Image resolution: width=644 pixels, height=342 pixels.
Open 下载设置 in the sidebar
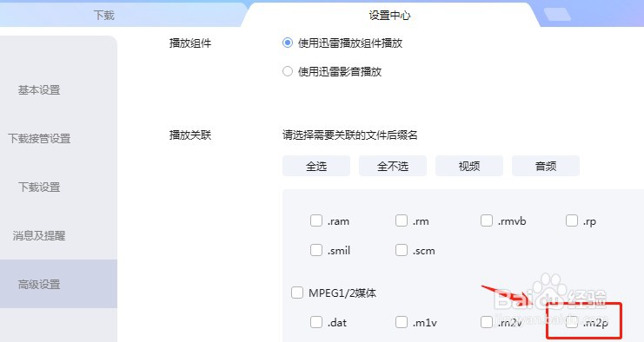click(39, 187)
